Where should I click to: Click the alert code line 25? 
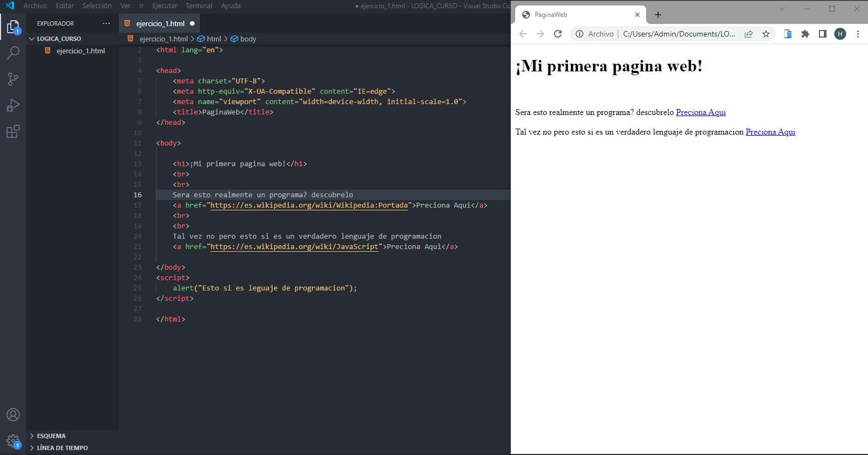click(265, 288)
